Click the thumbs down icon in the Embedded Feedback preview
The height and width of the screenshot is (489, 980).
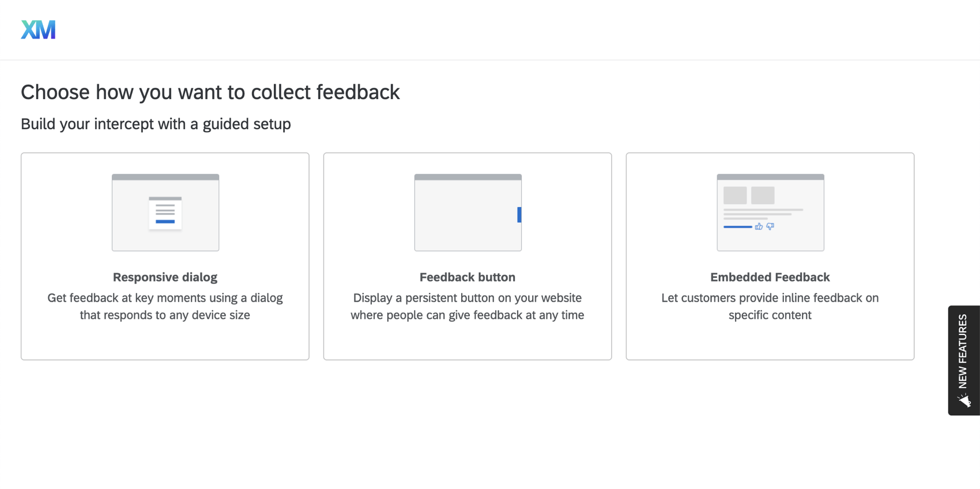(770, 227)
